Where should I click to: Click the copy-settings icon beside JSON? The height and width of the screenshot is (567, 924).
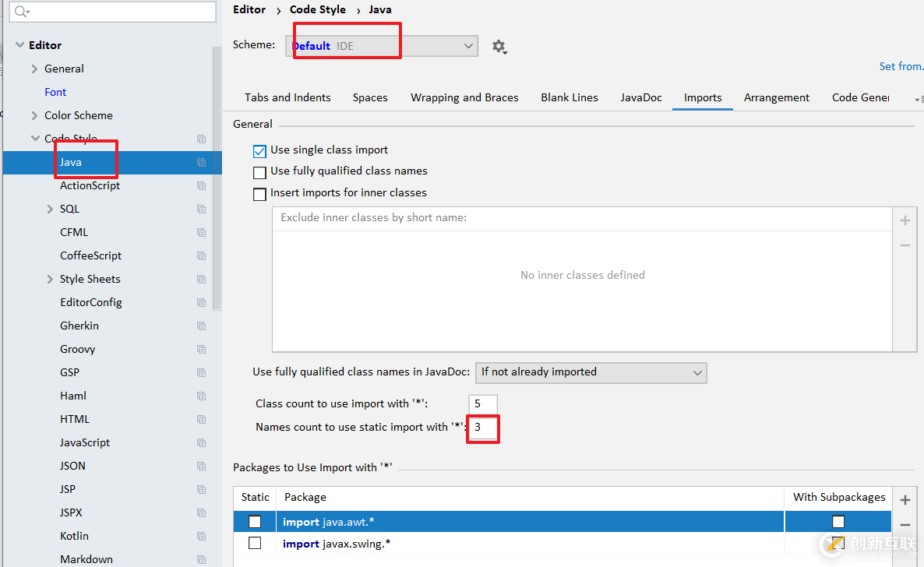(x=202, y=467)
